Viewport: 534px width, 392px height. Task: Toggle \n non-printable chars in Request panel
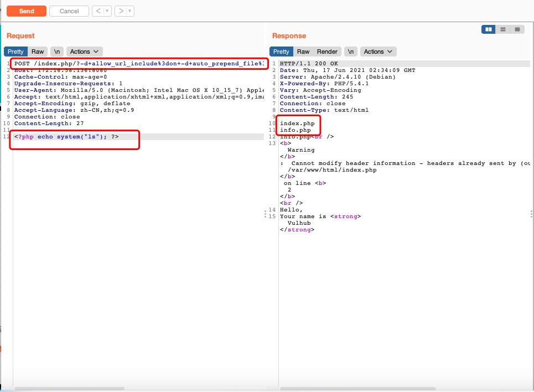57,51
